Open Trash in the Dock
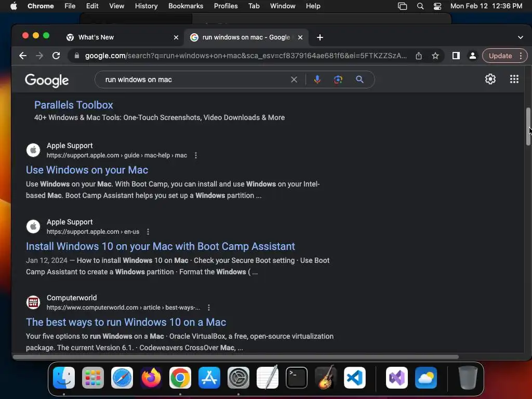The width and height of the screenshot is (532, 399). [468, 378]
